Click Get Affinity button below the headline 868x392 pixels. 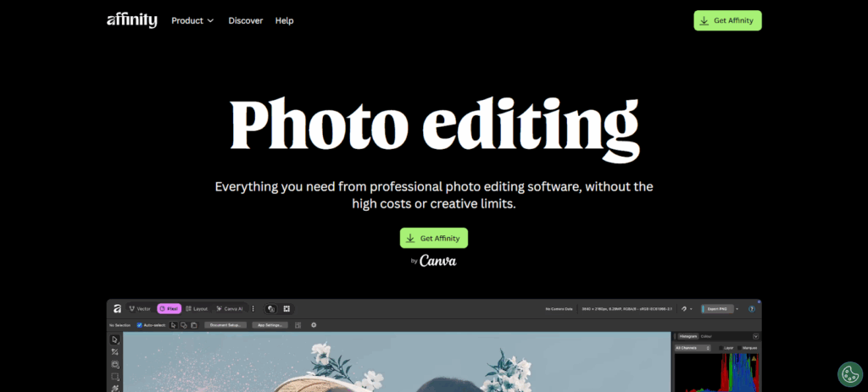tap(433, 238)
